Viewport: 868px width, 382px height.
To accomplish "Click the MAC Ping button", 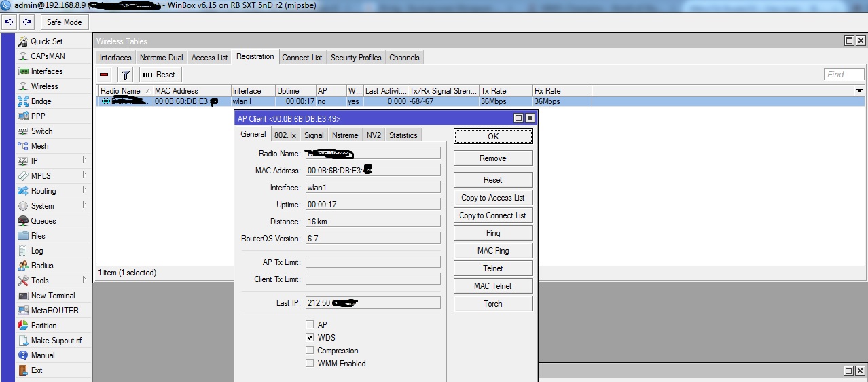I will coord(493,251).
